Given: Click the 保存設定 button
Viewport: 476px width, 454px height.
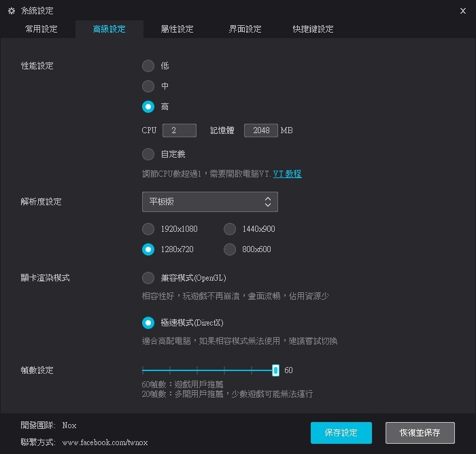Looking at the screenshot, I should point(341,433).
